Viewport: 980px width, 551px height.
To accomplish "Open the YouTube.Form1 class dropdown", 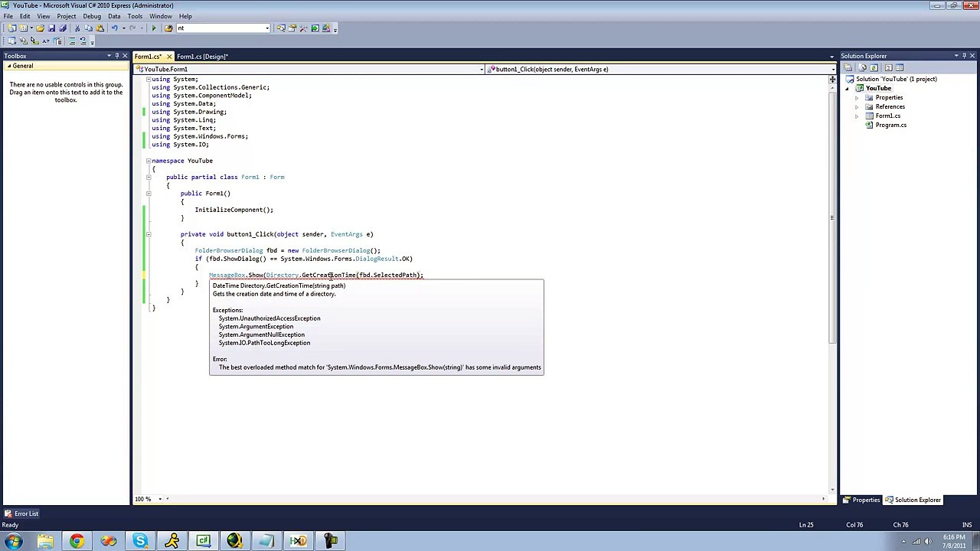I will [482, 70].
